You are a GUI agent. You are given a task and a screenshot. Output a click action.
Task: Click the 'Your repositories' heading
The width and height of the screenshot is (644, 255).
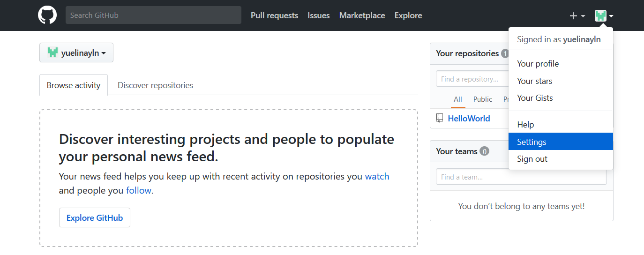pyautogui.click(x=467, y=53)
